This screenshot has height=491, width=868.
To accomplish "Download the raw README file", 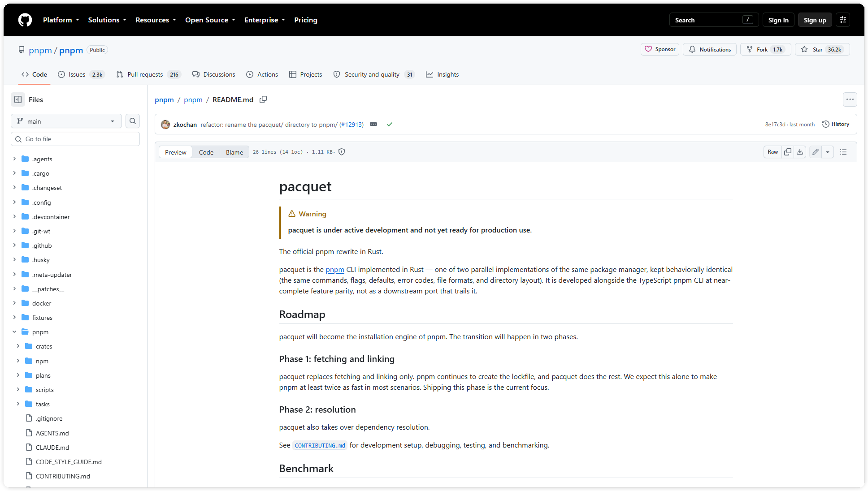I will click(x=800, y=152).
